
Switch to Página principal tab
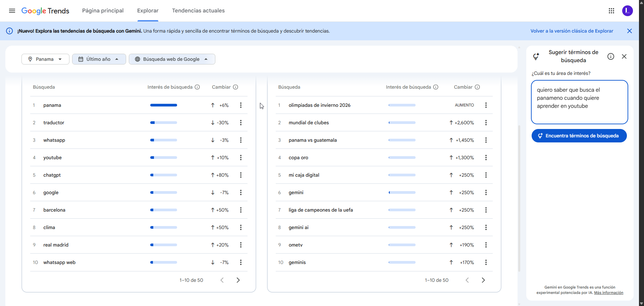click(103, 11)
